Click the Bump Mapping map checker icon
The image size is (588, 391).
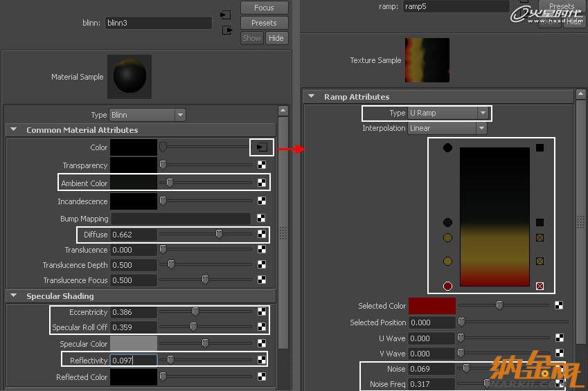coord(261,218)
